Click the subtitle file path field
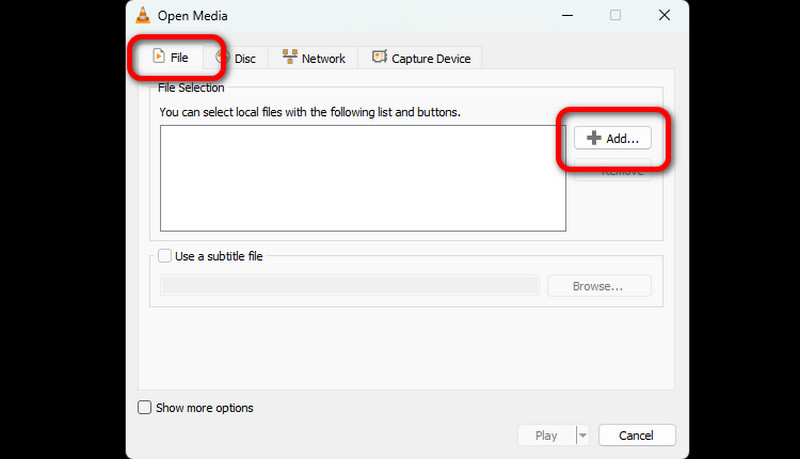Screen dimensions: 800x459 tap(350, 286)
